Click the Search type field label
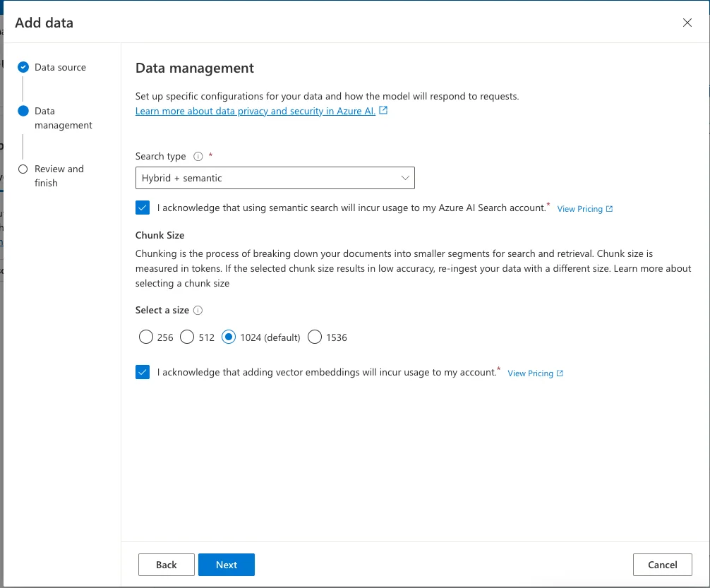 (160, 156)
